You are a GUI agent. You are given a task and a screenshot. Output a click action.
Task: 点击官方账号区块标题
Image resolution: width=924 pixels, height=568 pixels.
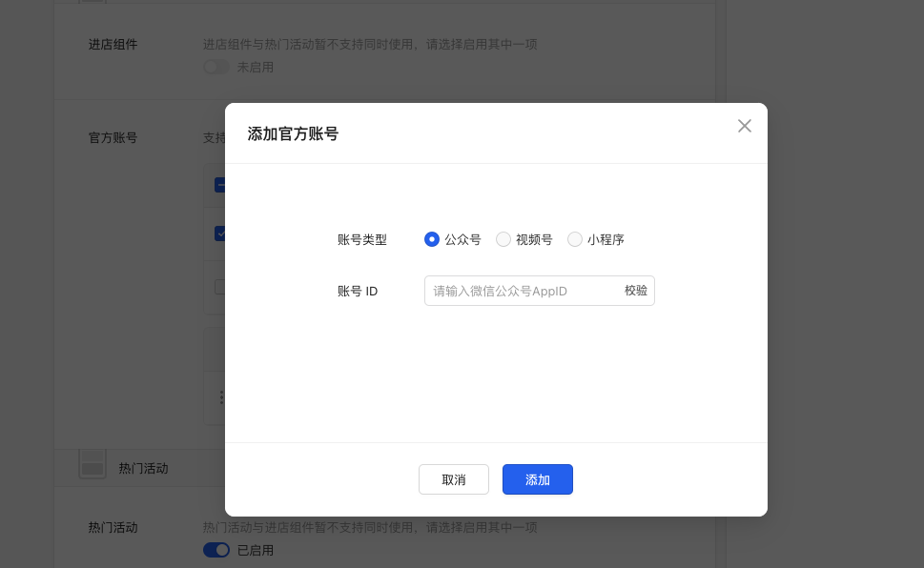tap(113, 137)
